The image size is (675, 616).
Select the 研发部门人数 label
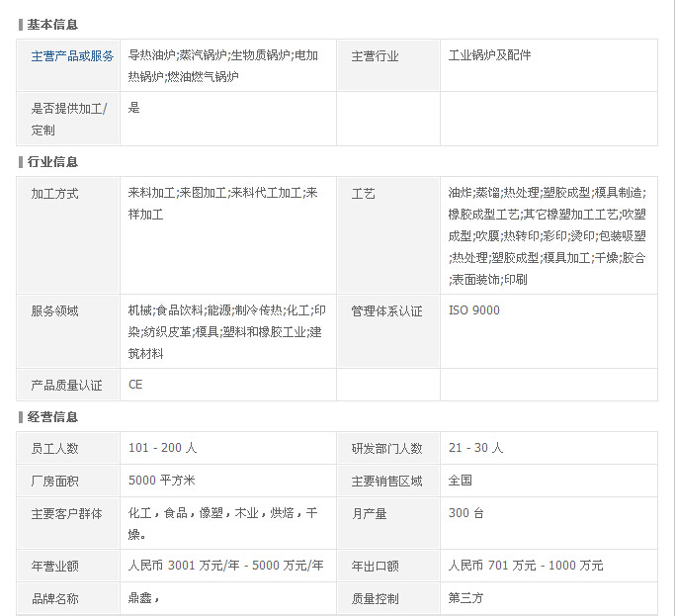point(386,449)
